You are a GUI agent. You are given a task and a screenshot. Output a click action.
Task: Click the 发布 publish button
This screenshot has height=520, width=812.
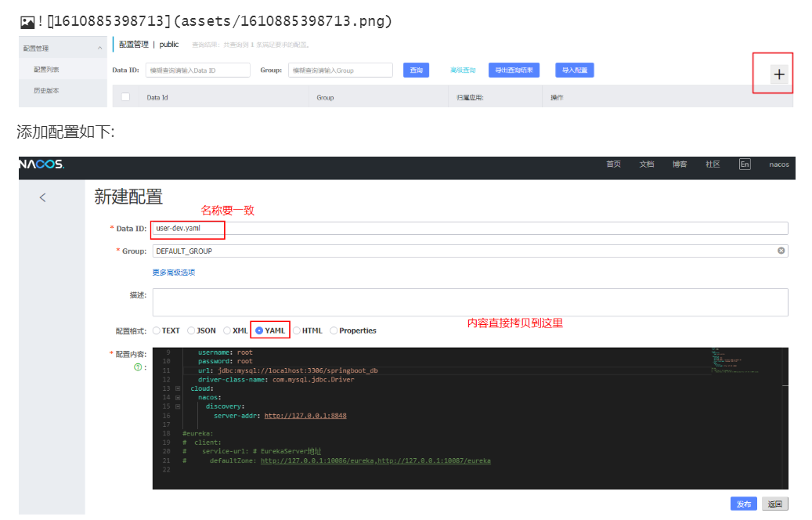tap(744, 504)
